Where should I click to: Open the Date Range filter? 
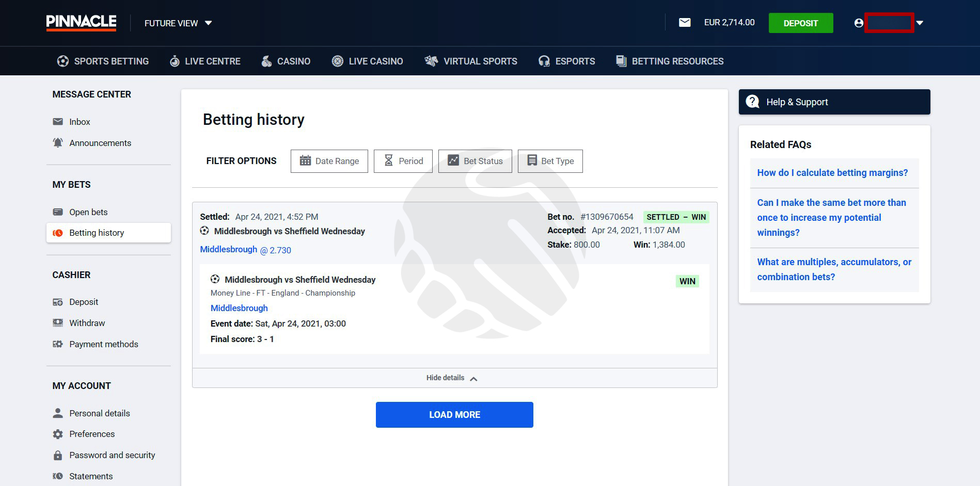(329, 161)
